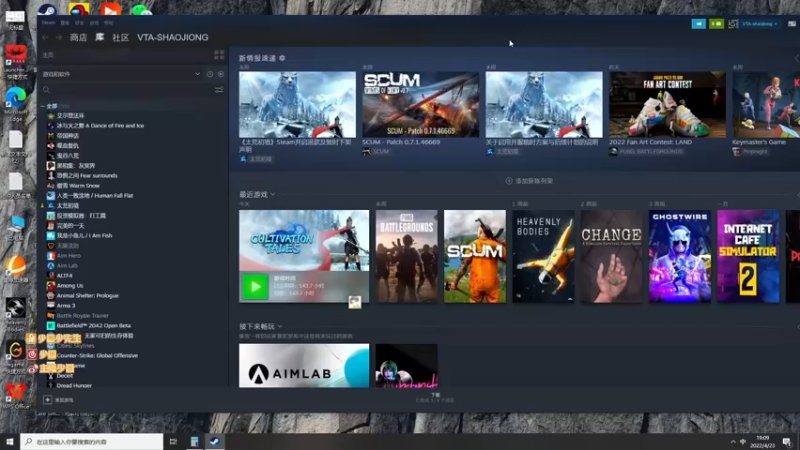Open advanced filter sliders icon
This screenshot has height=450, width=800.
(x=219, y=90)
